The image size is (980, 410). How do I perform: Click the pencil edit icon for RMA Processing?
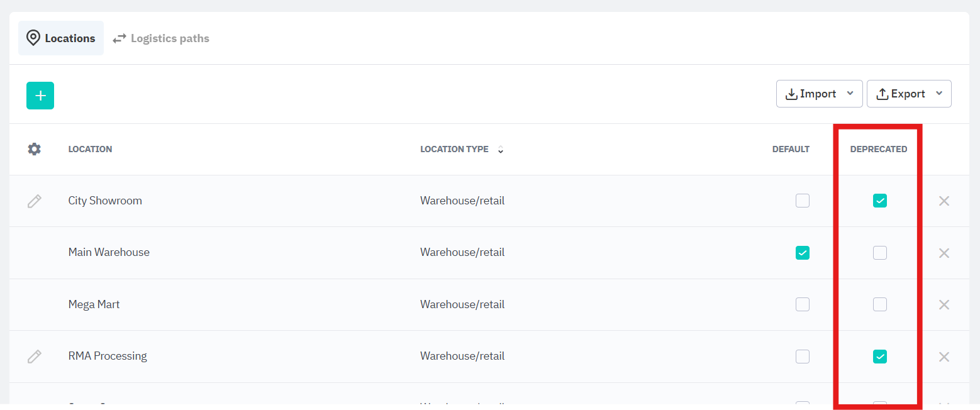[x=35, y=357]
